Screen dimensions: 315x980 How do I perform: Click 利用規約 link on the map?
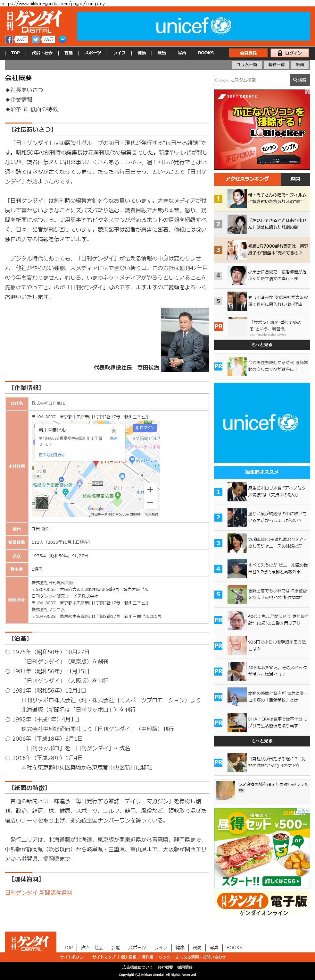152,514
